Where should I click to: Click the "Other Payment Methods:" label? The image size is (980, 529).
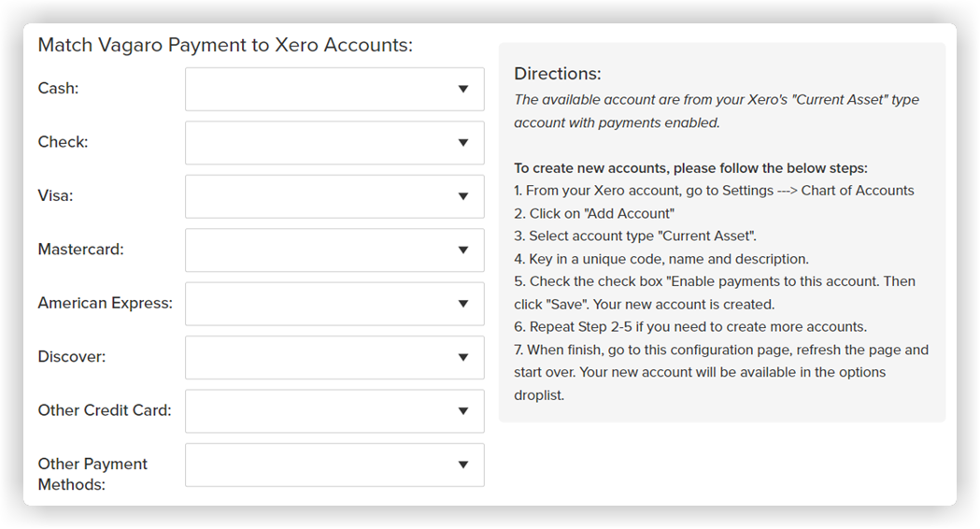92,474
